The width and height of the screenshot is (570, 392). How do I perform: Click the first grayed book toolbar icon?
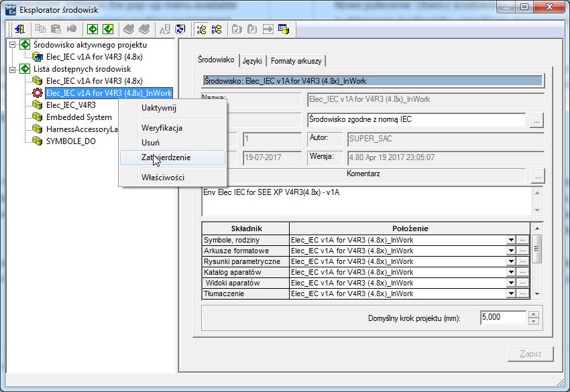[x=129, y=29]
